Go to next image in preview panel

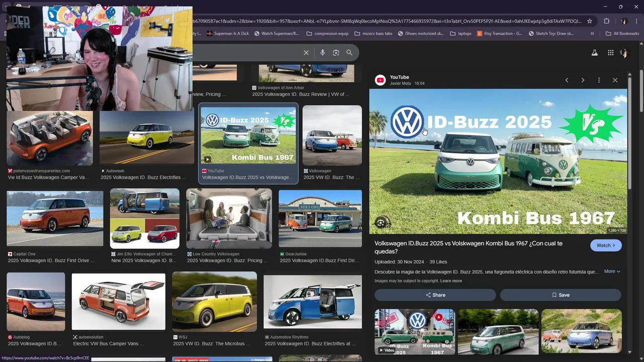tap(583, 80)
